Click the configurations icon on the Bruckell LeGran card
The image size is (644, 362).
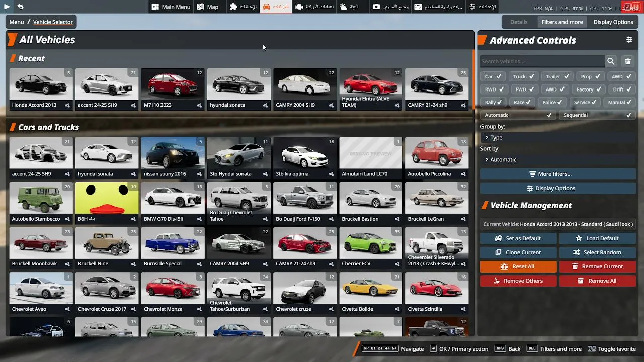[463, 219]
